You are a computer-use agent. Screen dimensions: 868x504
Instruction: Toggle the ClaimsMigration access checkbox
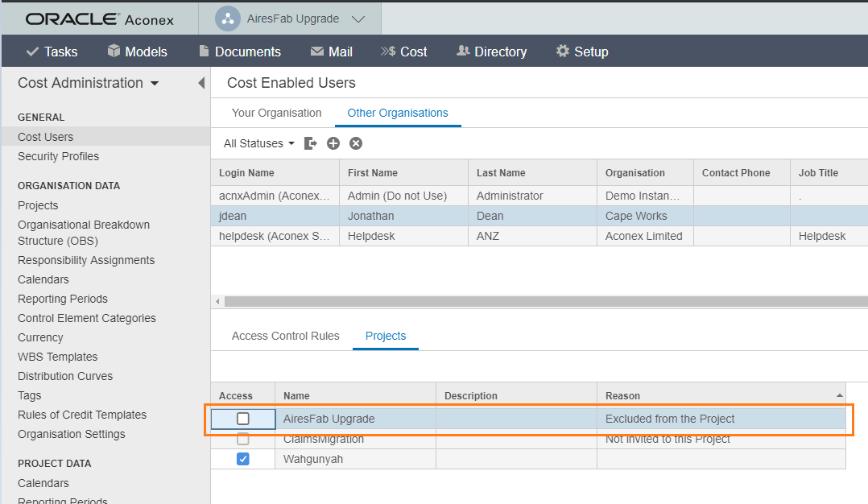pos(243,440)
